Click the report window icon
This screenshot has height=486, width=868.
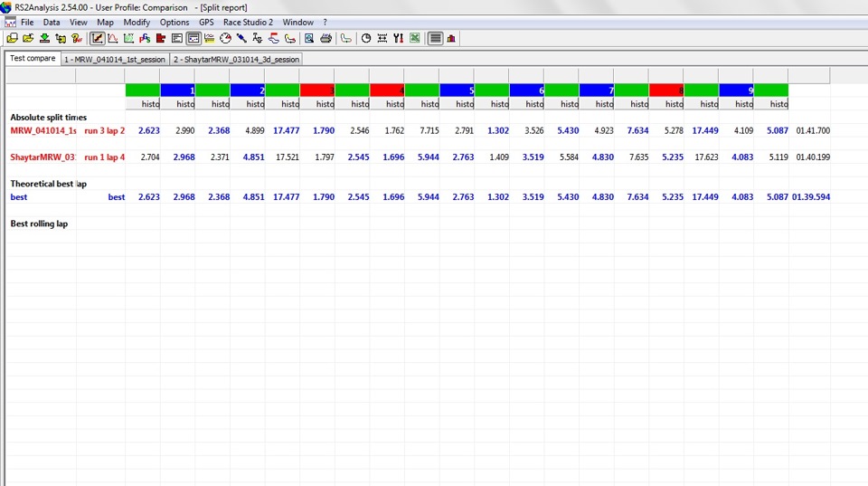click(177, 38)
